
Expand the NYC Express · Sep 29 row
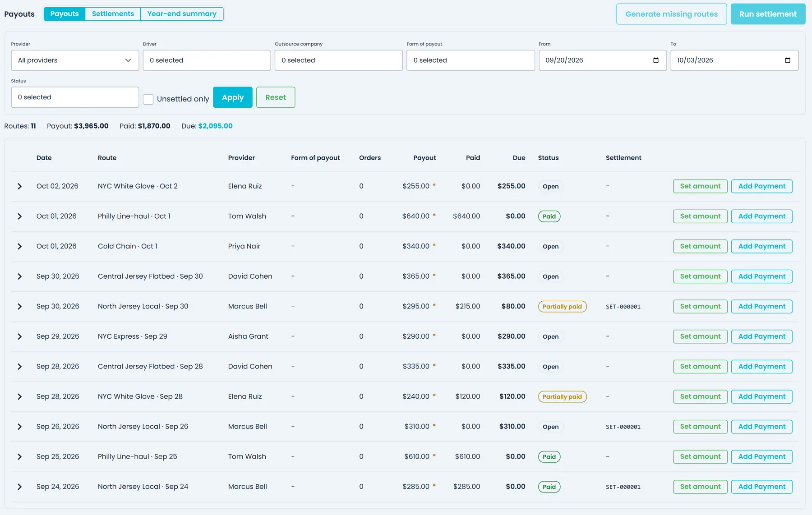tap(19, 336)
